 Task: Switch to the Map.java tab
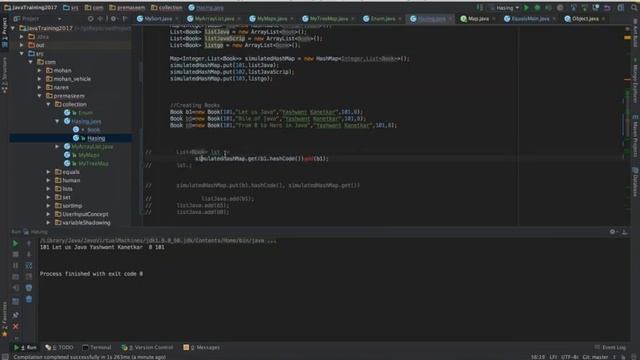478,19
